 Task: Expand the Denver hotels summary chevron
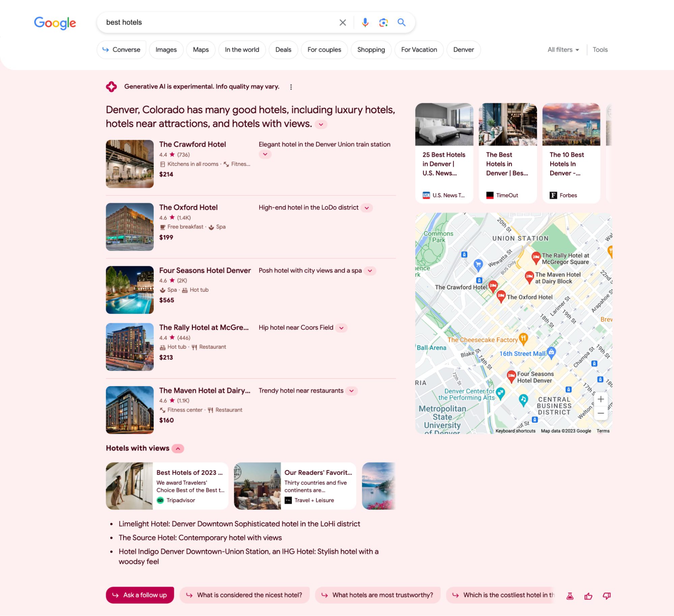321,124
